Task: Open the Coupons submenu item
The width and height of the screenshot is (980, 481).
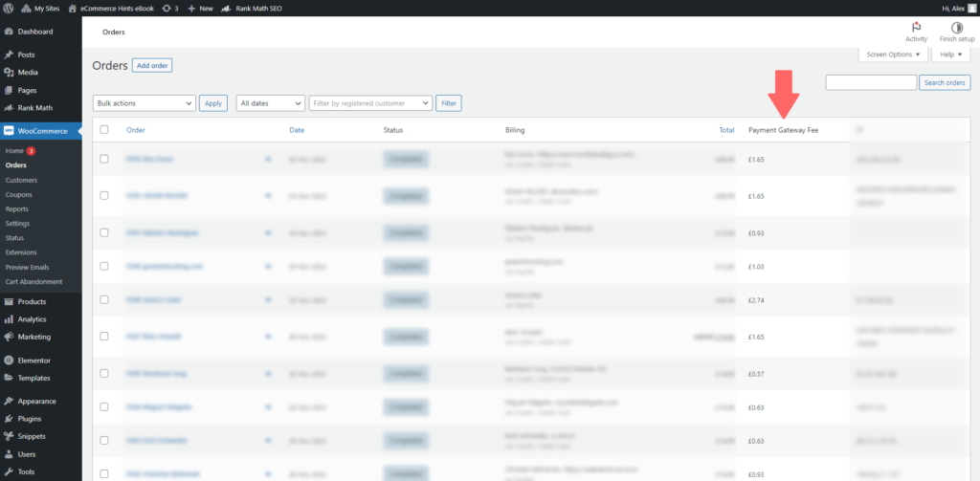Action: point(19,194)
